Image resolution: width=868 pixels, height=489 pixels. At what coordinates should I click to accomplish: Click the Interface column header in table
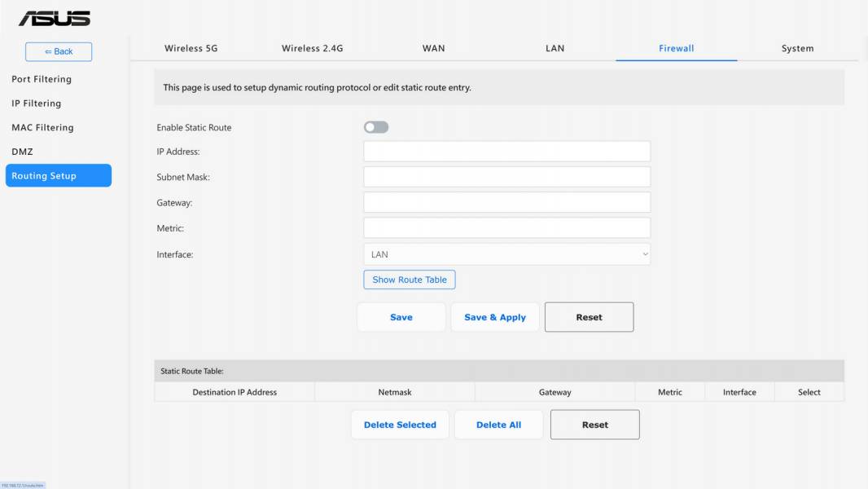pos(739,392)
